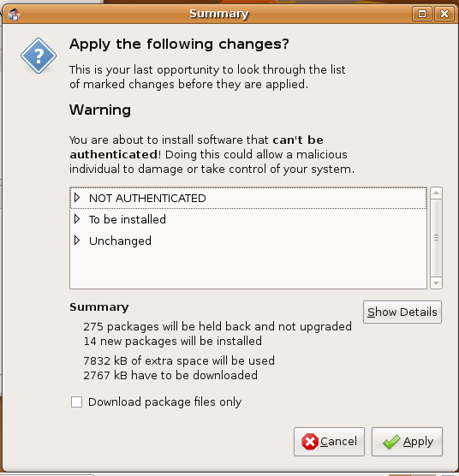
Task: Confirm changes with the Apply button
Action: click(407, 442)
